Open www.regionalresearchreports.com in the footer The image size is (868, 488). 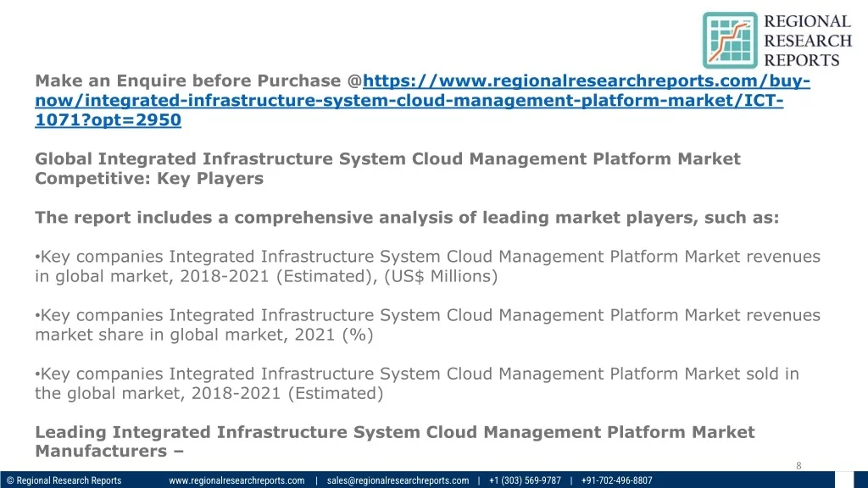coord(236,480)
